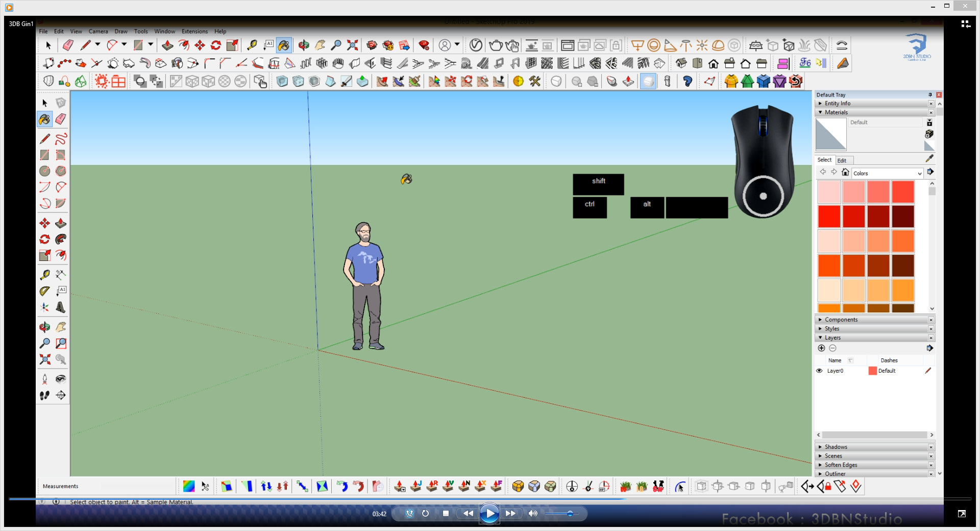Click the Extension Manager ruby icon
Image resolution: width=980 pixels, height=531 pixels.
click(x=424, y=45)
